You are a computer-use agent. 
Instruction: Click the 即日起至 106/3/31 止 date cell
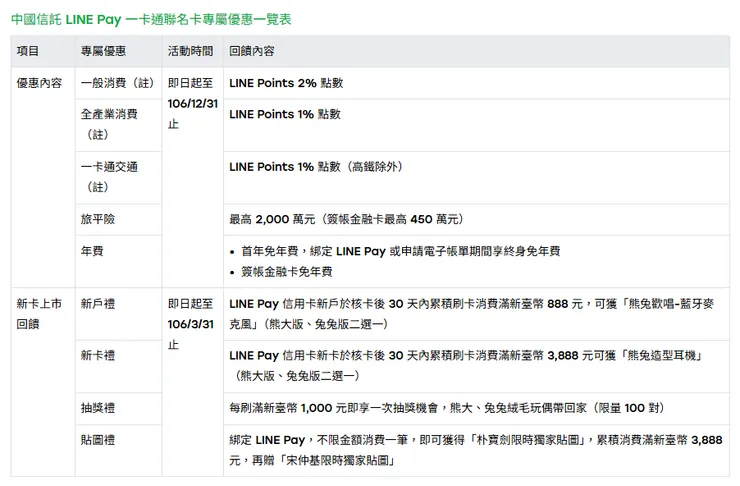point(193,382)
